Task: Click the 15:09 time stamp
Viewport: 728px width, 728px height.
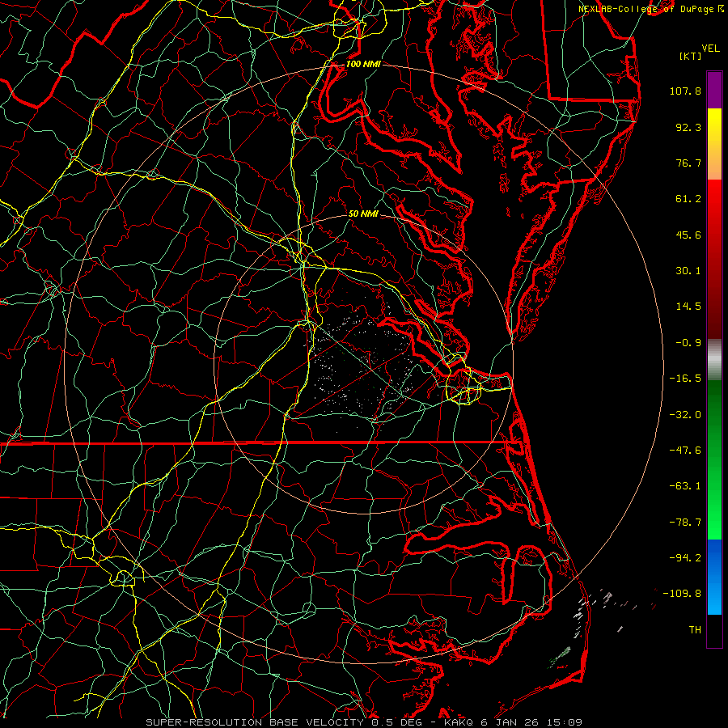Action: coord(564,722)
